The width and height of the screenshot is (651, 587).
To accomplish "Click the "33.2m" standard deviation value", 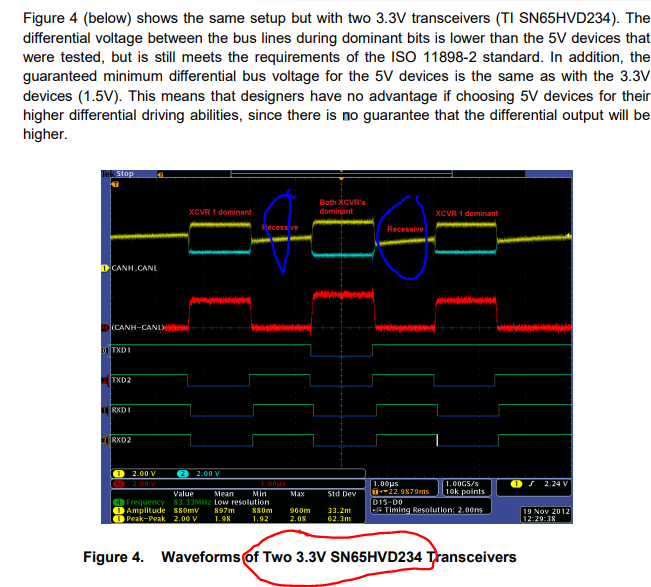I will point(339,511).
